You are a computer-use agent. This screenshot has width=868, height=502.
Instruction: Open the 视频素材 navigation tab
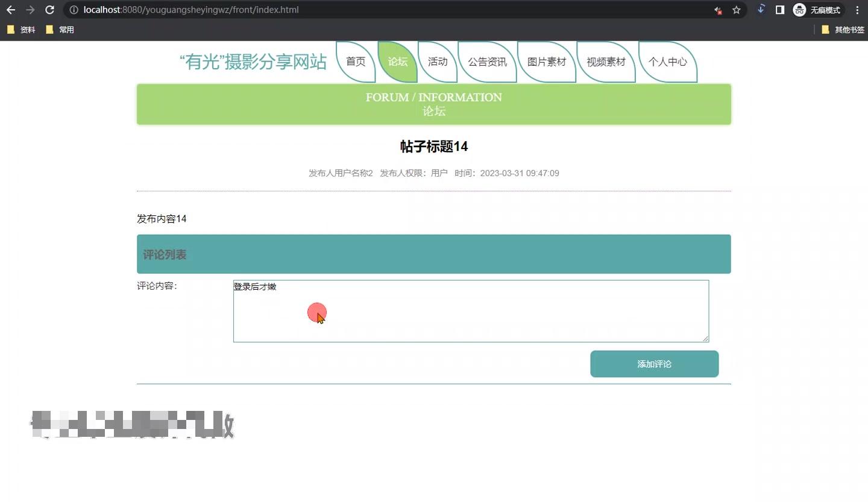pyautogui.click(x=606, y=62)
